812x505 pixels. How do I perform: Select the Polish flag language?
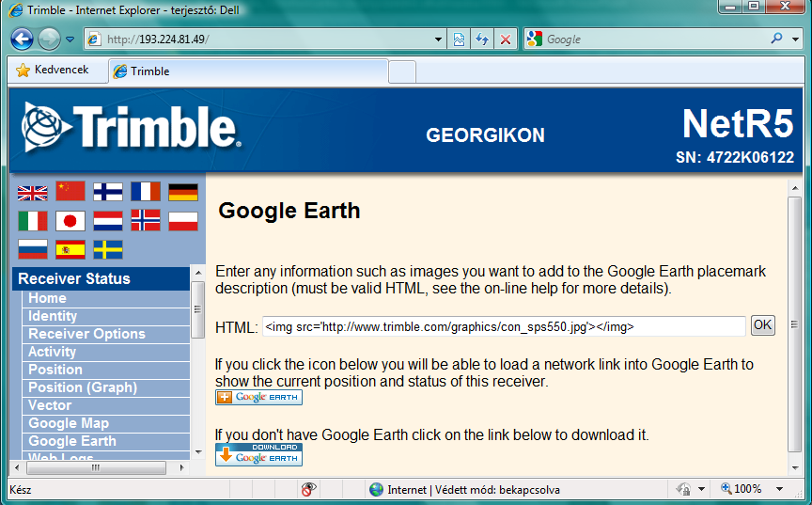click(183, 221)
